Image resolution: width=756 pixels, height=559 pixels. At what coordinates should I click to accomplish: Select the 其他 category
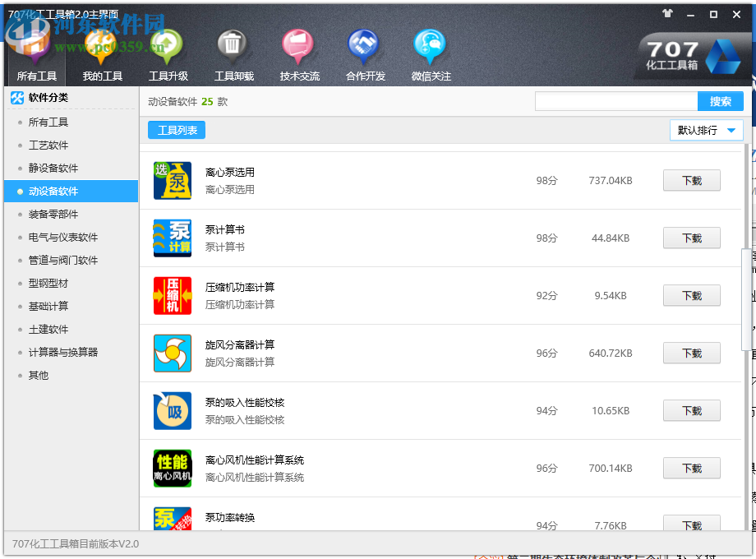click(71, 375)
